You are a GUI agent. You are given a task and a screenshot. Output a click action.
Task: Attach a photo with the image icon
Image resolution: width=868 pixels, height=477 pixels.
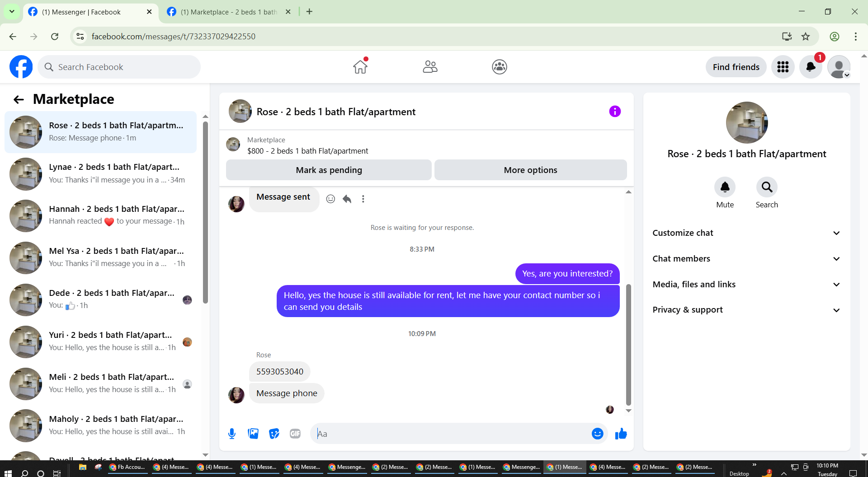pos(253,434)
